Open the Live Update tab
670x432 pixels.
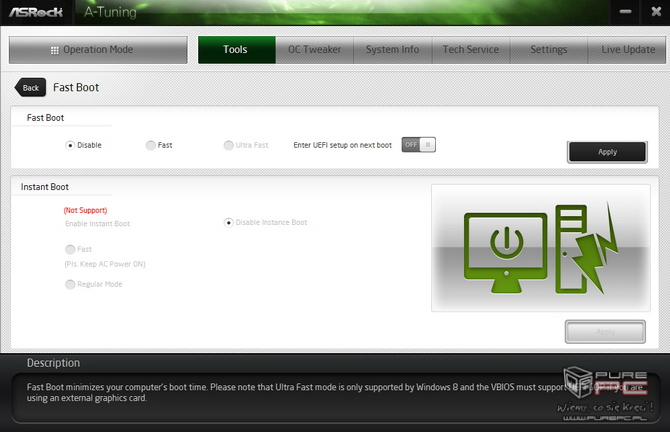click(x=627, y=50)
